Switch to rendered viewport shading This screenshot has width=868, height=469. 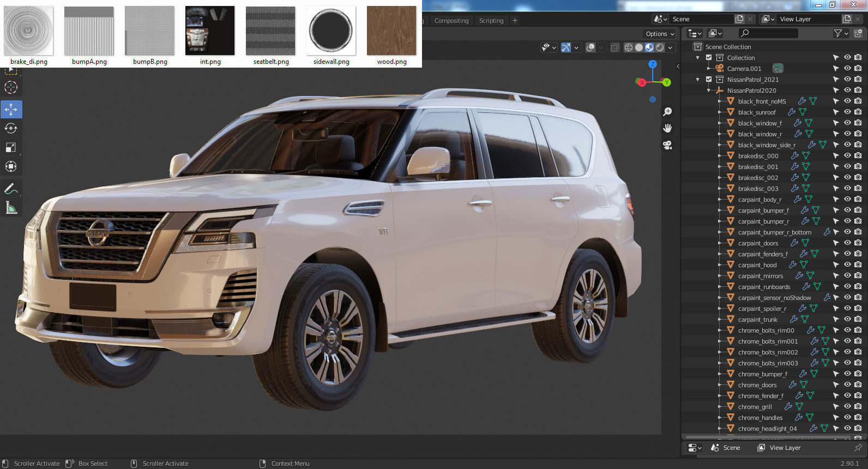pyautogui.click(x=660, y=47)
